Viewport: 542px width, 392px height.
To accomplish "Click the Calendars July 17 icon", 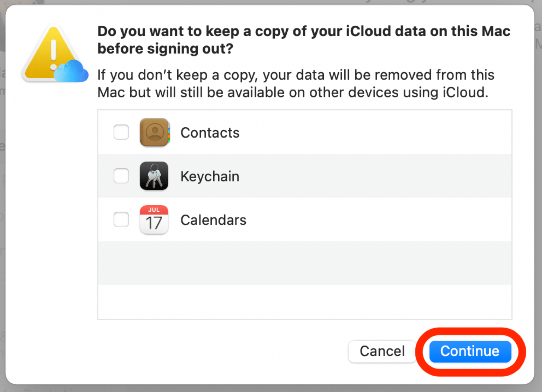I will (154, 220).
